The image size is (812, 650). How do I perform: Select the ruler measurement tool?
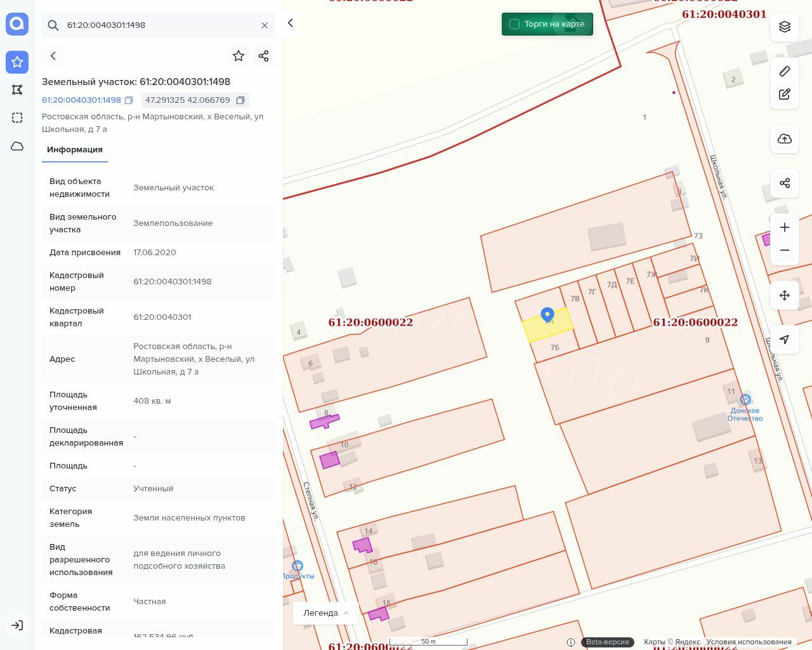[785, 71]
